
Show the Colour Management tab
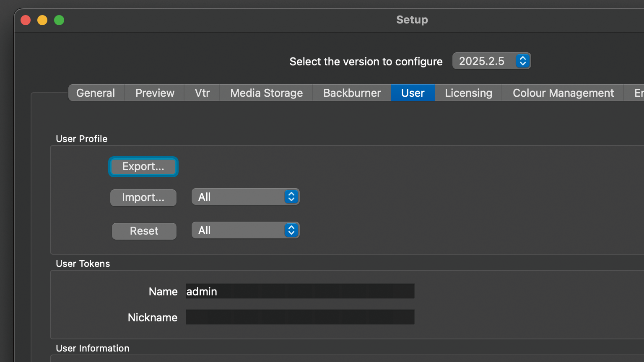[563, 93]
